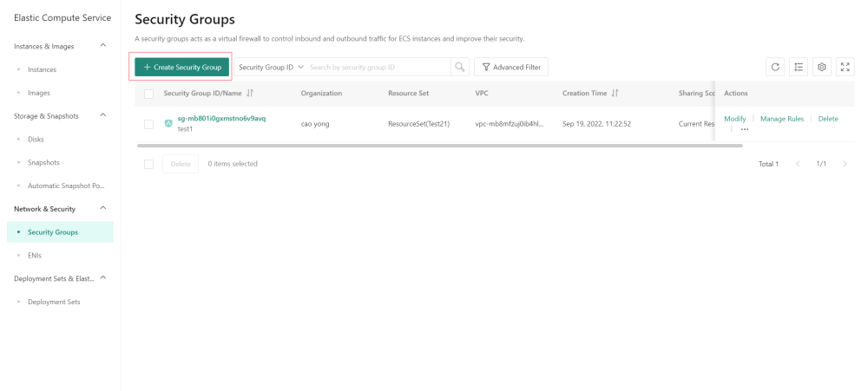Click the ResourceSet(Test21) cell

[419, 125]
